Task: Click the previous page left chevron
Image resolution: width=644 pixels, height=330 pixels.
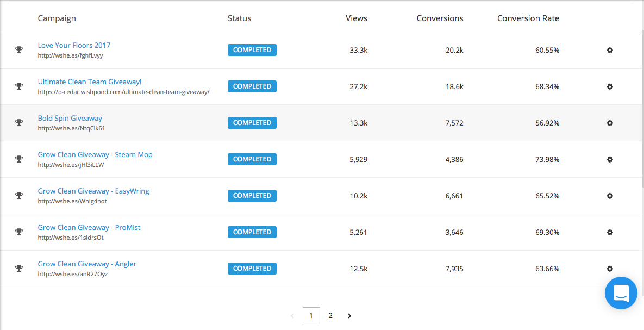Action: click(292, 316)
